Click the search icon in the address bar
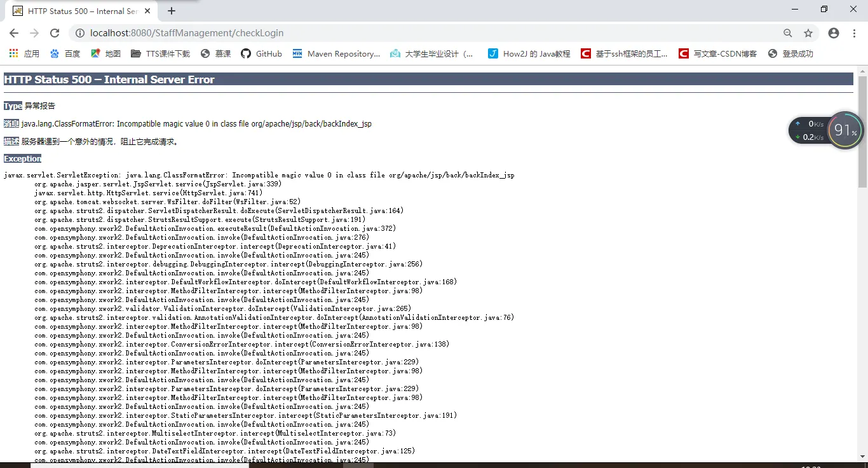The image size is (868, 468). point(787,32)
